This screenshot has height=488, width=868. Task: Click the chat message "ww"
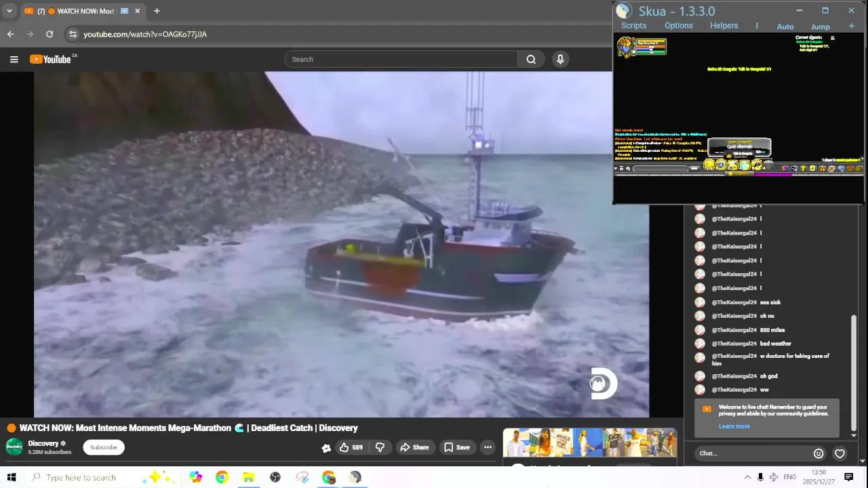click(764, 390)
